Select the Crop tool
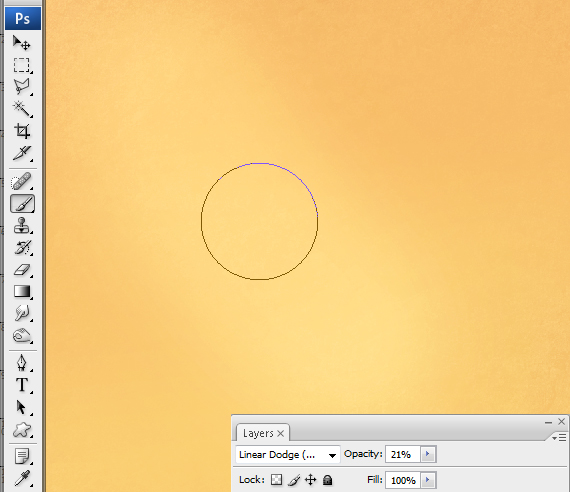 22,131
